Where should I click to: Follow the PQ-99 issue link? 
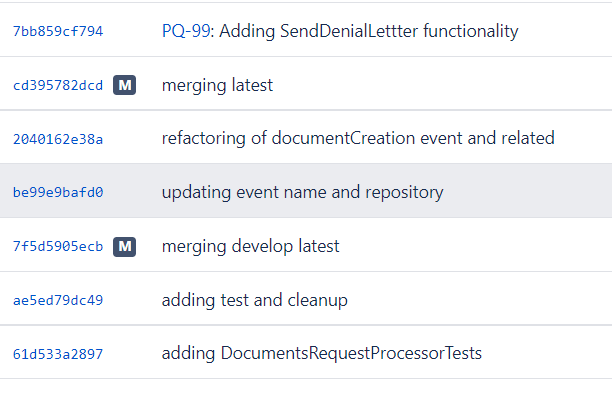click(186, 31)
